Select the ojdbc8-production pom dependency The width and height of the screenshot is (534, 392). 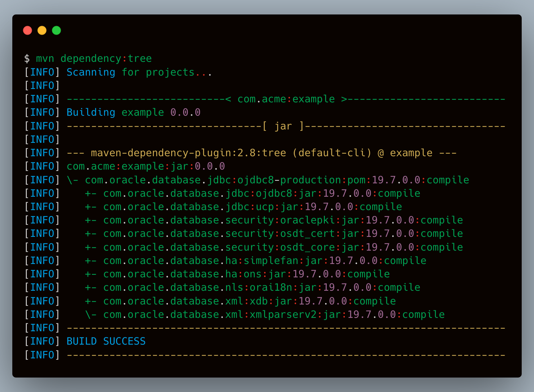click(277, 180)
